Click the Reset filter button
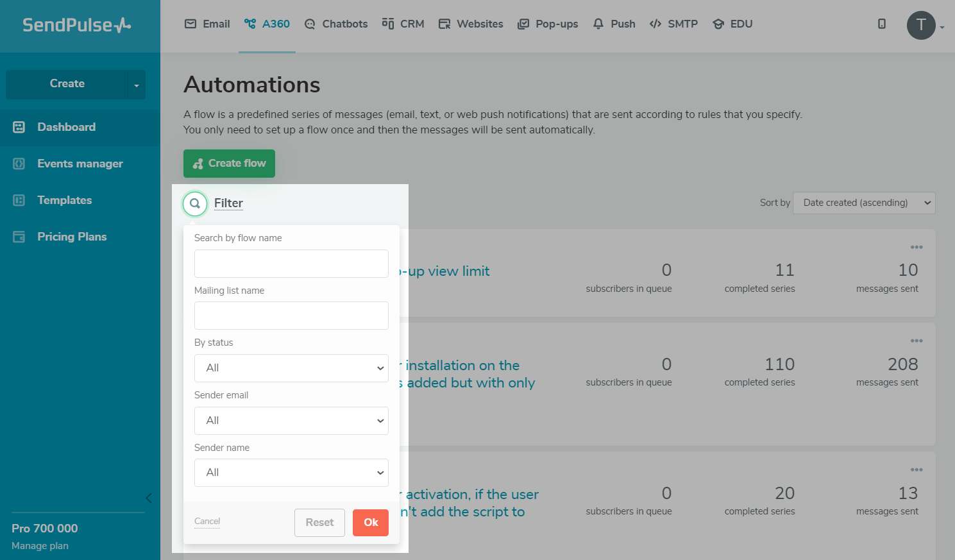Viewport: 955px width, 560px height. (319, 523)
